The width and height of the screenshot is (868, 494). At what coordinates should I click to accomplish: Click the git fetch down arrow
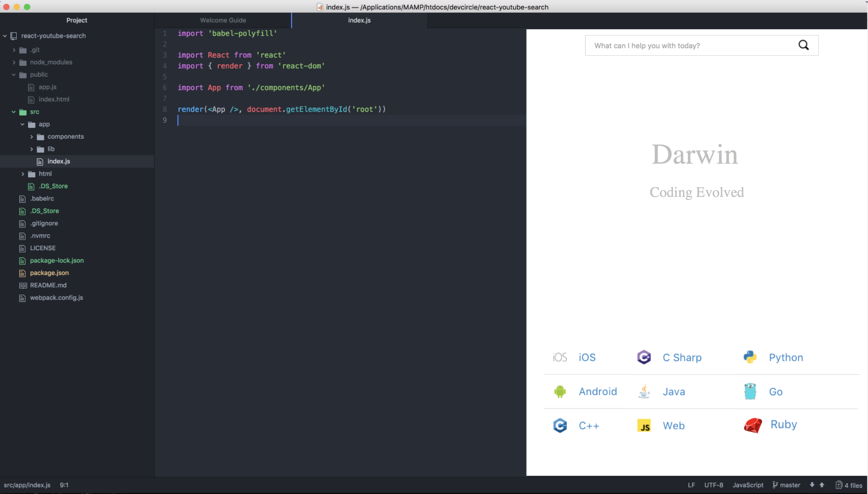tap(812, 485)
